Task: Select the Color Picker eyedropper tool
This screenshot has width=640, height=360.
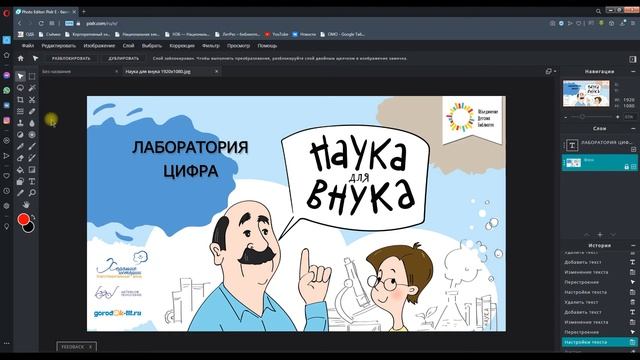Action: click(x=20, y=193)
